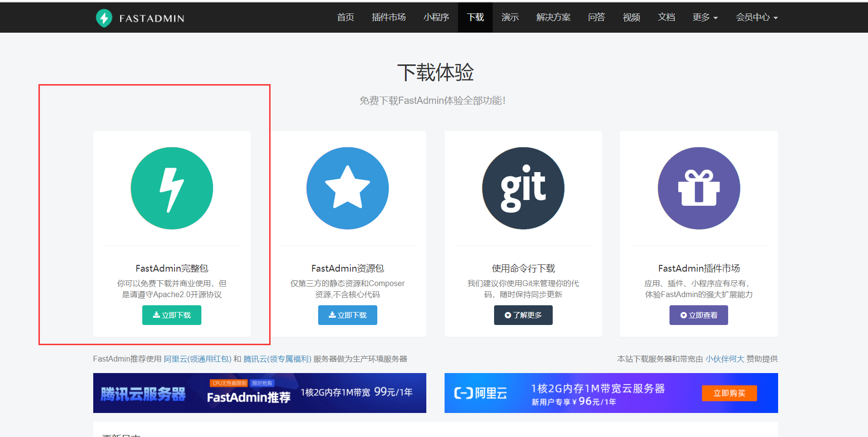
Task: Click blue 立即下载 button for 资源包
Action: point(347,315)
